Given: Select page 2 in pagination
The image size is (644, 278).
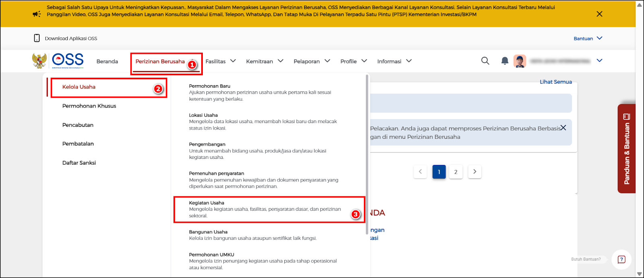Looking at the screenshot, I should pyautogui.click(x=456, y=172).
